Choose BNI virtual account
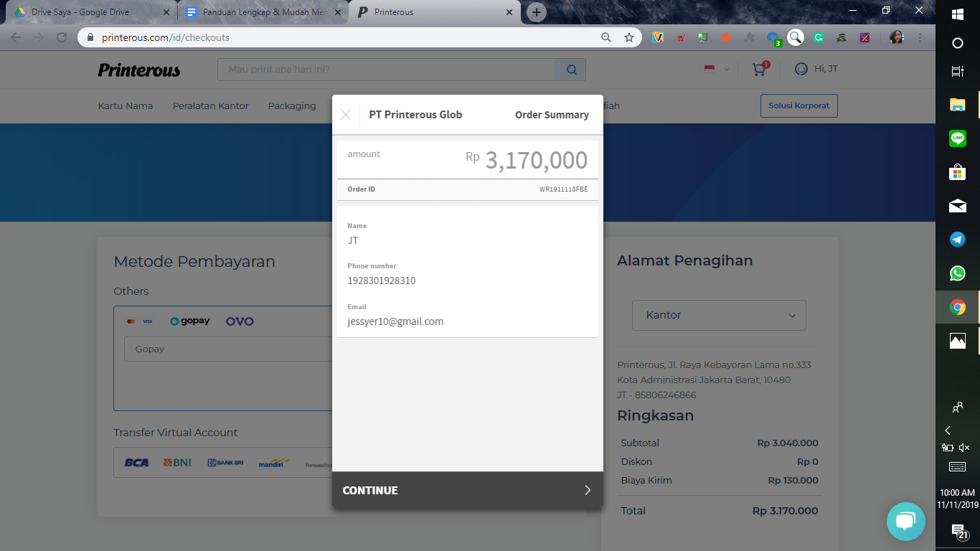 click(177, 463)
